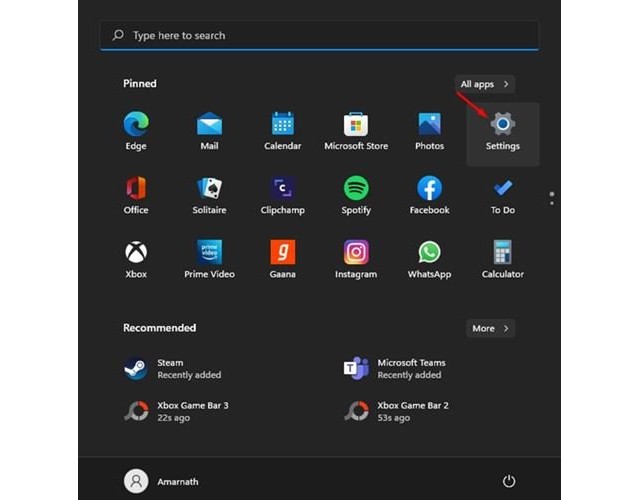Launch the Gaana music app
The width and height of the screenshot is (640, 500).
pyautogui.click(x=282, y=260)
